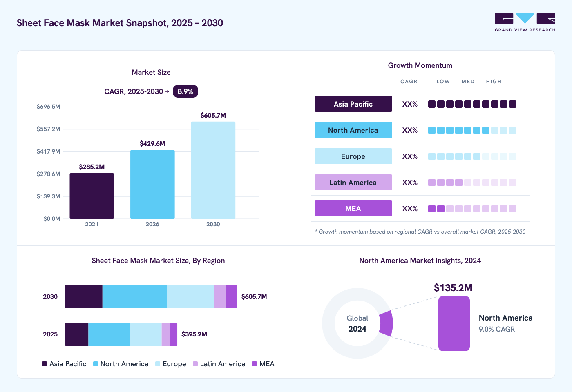
Task: Click Asia Pacific legend swatch
Action: pos(45,364)
